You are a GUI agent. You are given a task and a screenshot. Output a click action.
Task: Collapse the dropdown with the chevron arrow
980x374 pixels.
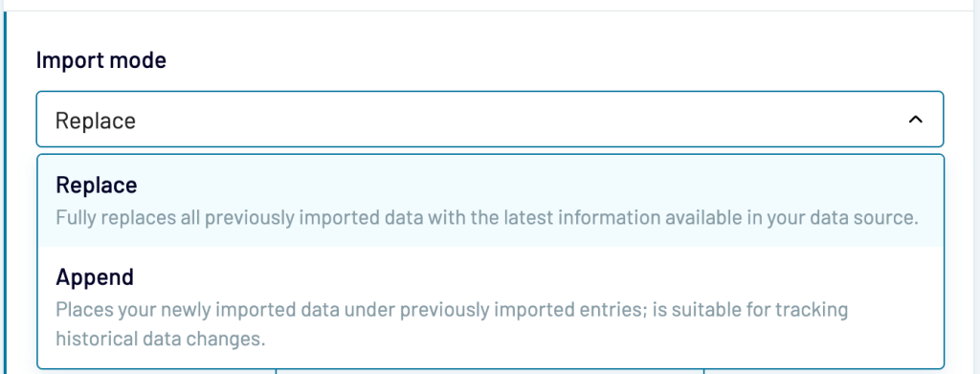(915, 120)
